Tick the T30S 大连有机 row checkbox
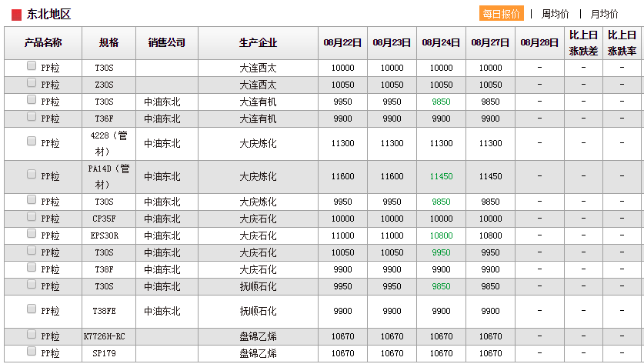 pyautogui.click(x=32, y=99)
